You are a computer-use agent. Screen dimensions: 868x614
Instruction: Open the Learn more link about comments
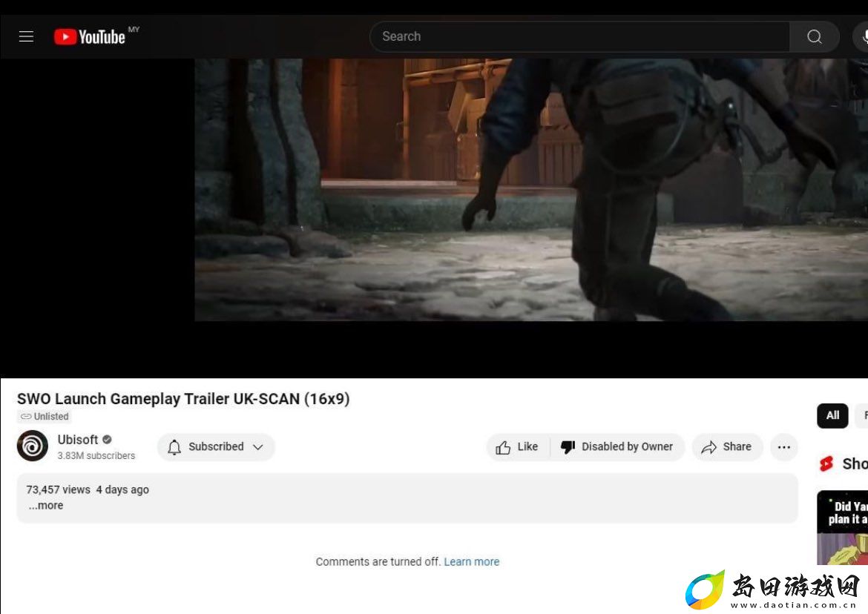pyautogui.click(x=472, y=562)
